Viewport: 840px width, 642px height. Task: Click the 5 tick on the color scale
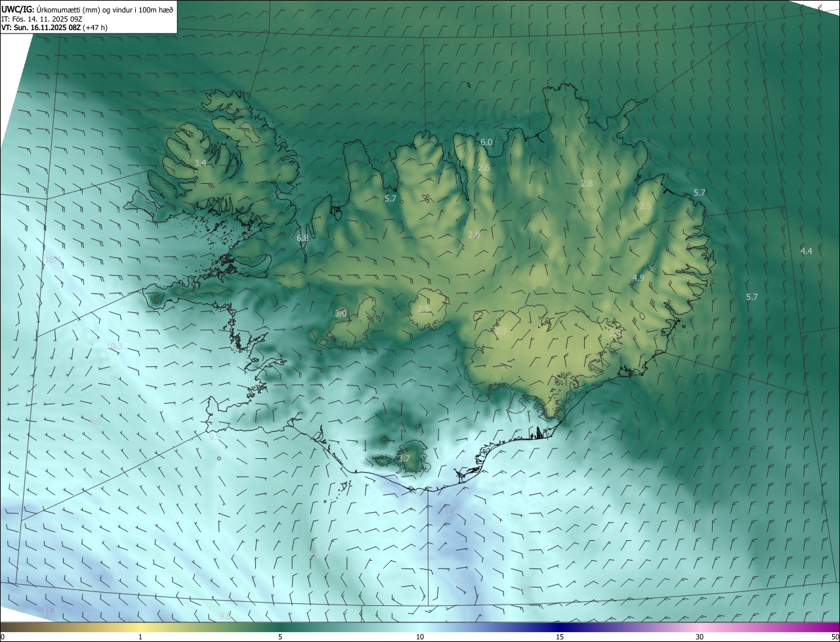280,637
